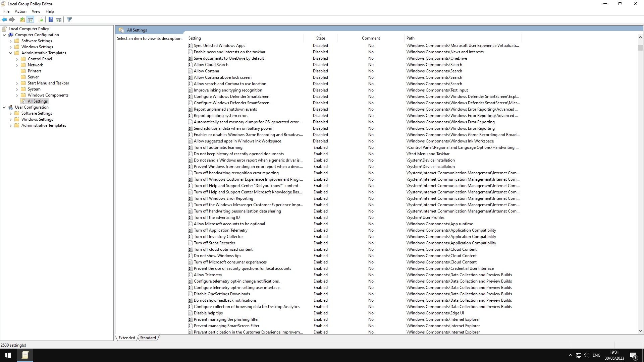Open the Windows Start menu

[8, 355]
